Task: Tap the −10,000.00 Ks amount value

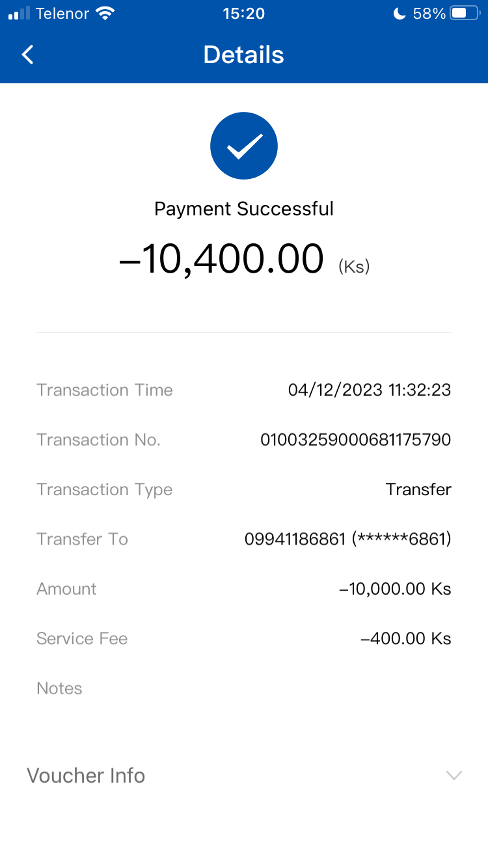Action: coord(395,589)
